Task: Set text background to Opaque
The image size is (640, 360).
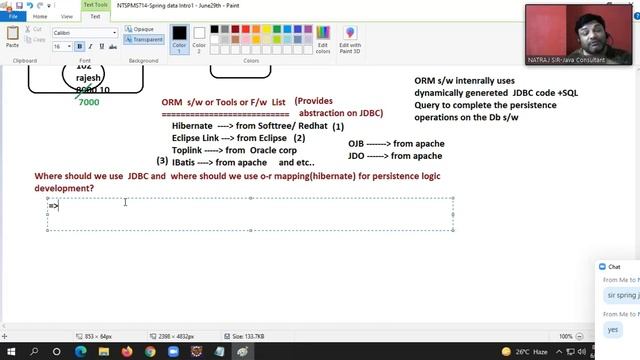Action: [x=140, y=29]
